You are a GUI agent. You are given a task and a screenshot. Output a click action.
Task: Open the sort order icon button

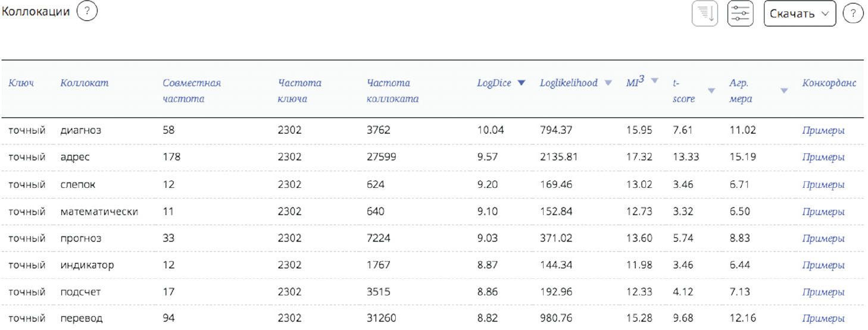click(x=704, y=14)
